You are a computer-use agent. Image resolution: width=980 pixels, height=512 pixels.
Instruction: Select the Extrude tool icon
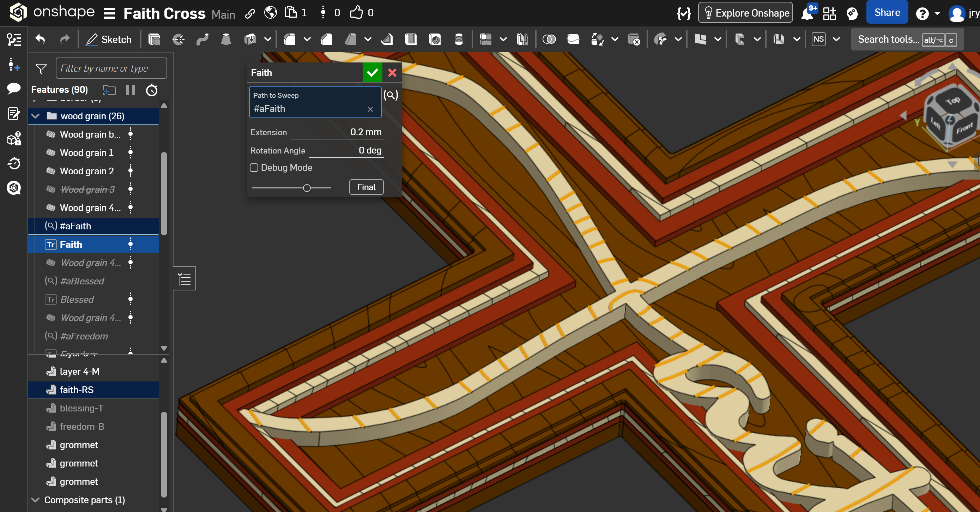point(154,39)
